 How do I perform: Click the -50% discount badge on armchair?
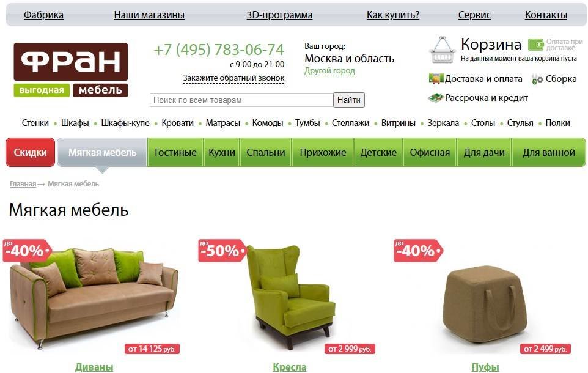tap(222, 250)
